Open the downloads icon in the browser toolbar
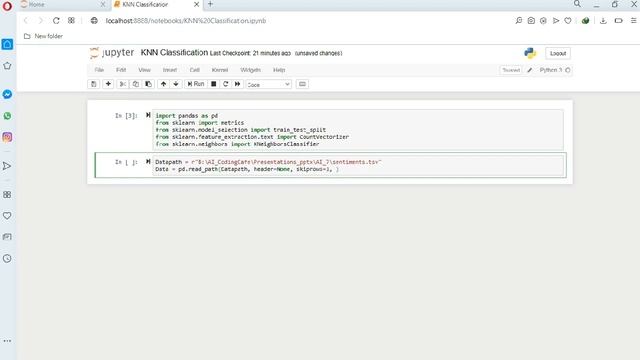The width and height of the screenshot is (640, 360). (x=603, y=20)
